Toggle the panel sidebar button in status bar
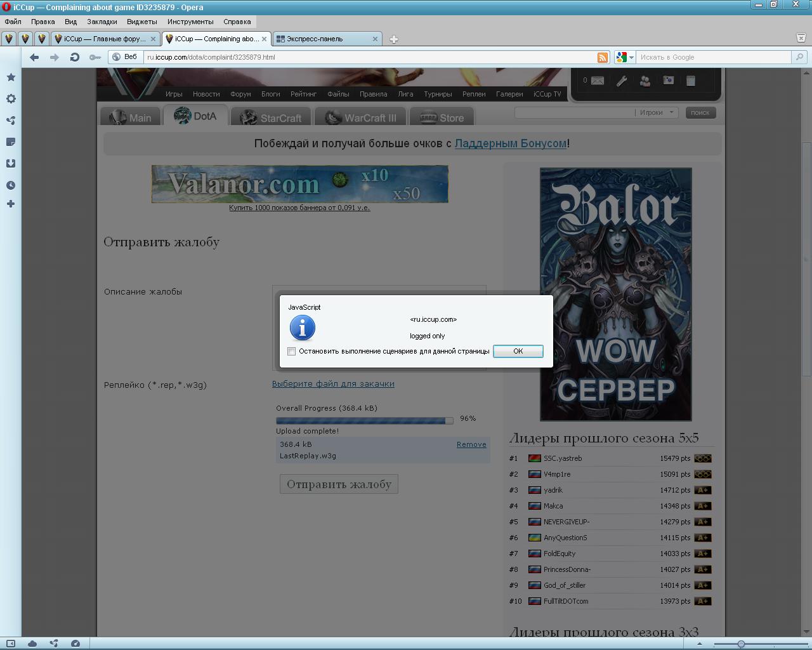The height and width of the screenshot is (650, 812). click(x=11, y=643)
